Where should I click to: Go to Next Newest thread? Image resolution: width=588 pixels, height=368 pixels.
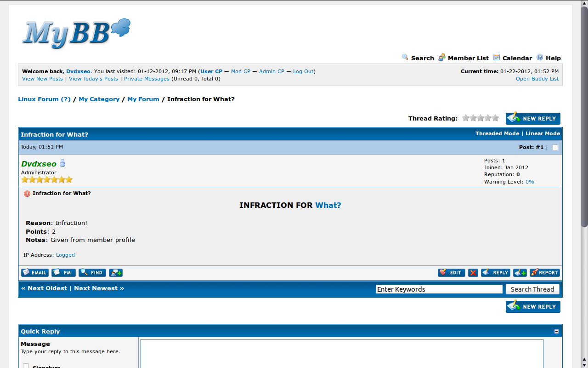tap(96, 288)
